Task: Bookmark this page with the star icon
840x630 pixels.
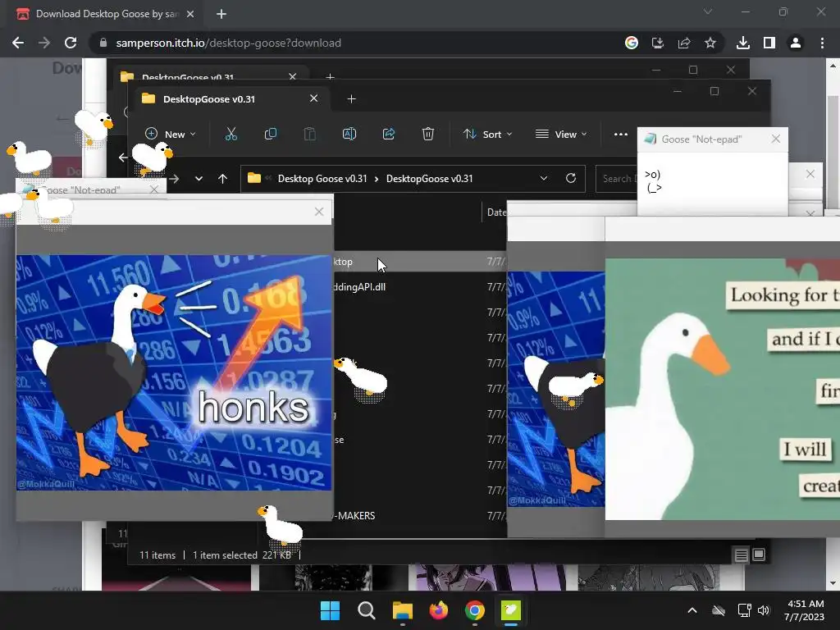Action: (710, 43)
